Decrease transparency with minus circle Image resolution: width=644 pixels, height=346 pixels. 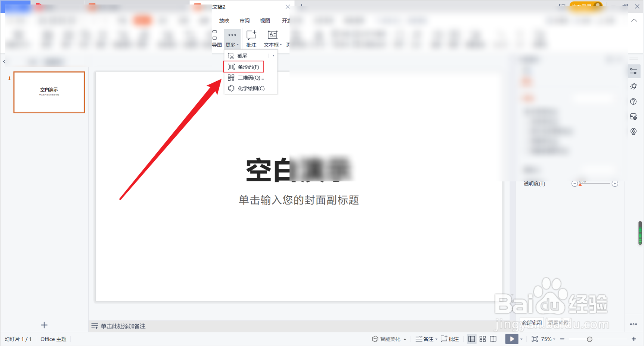click(575, 184)
